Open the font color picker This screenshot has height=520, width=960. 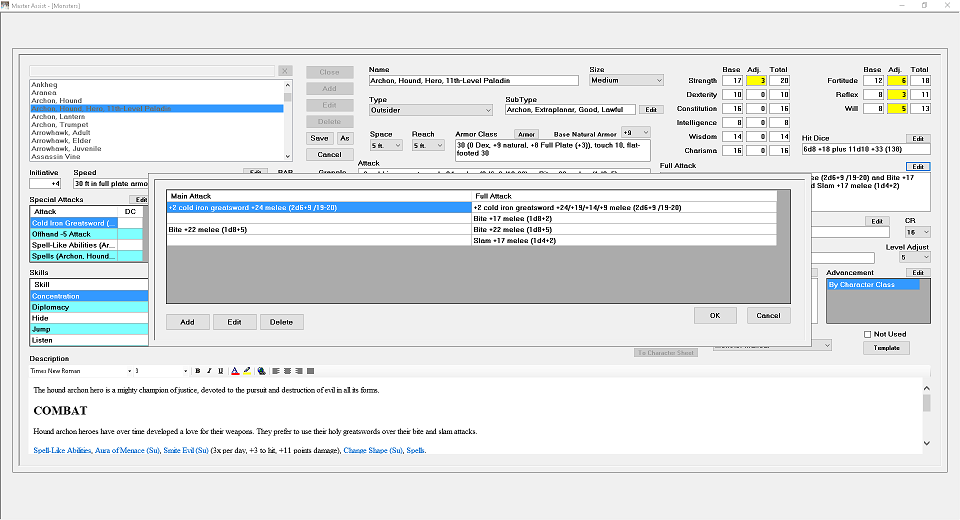click(235, 371)
